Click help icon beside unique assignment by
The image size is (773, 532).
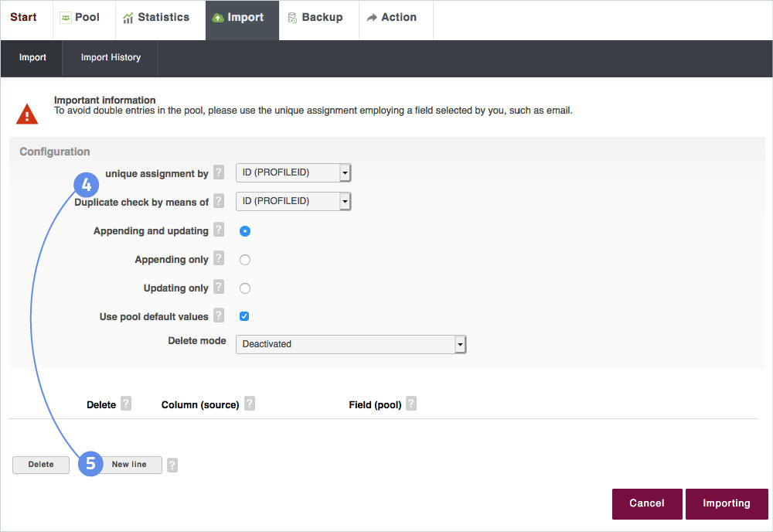(219, 172)
